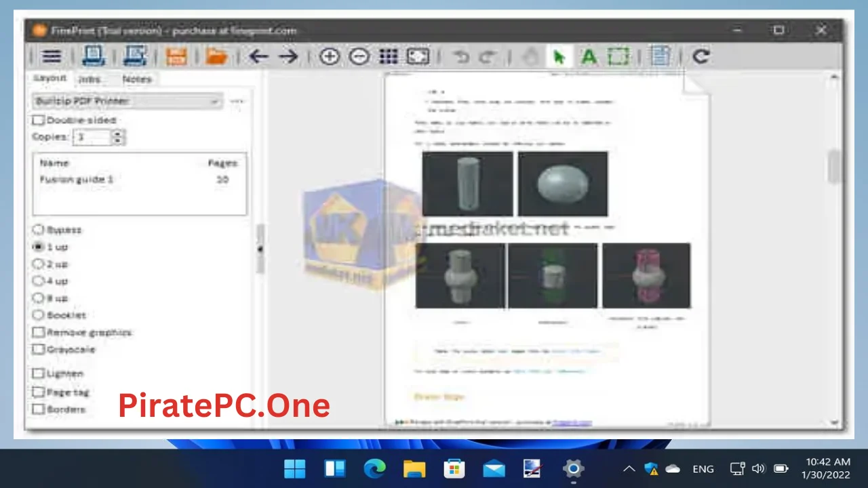
Task: Open the Windows Start menu
Action: (295, 468)
